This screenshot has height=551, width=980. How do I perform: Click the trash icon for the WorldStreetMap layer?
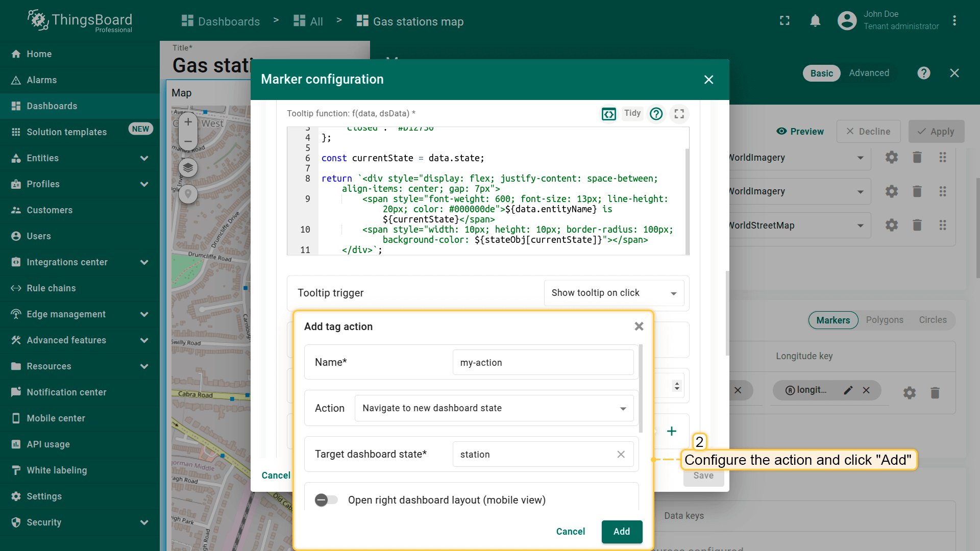917,225
